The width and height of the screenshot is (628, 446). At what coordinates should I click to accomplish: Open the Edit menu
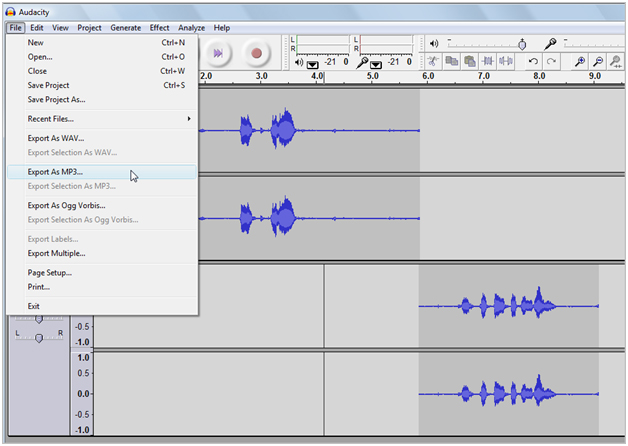(x=36, y=28)
